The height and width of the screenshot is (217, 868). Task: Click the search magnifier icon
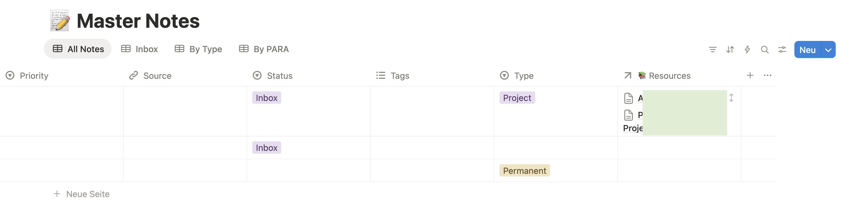tap(765, 50)
